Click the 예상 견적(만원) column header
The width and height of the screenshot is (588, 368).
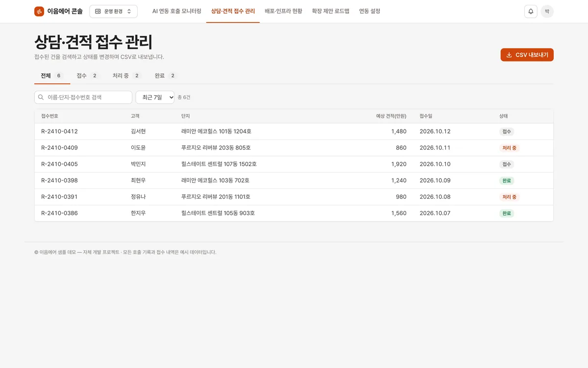(391, 116)
